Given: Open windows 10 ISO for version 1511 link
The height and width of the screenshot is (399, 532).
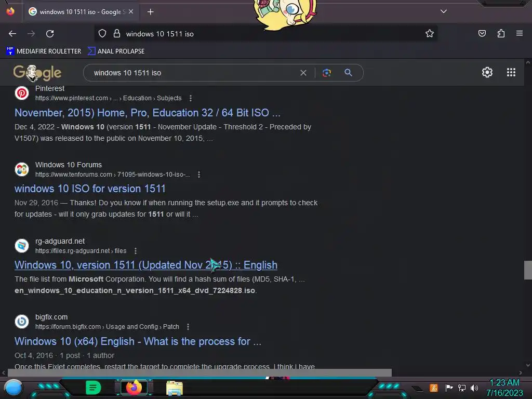Looking at the screenshot, I should (x=90, y=189).
